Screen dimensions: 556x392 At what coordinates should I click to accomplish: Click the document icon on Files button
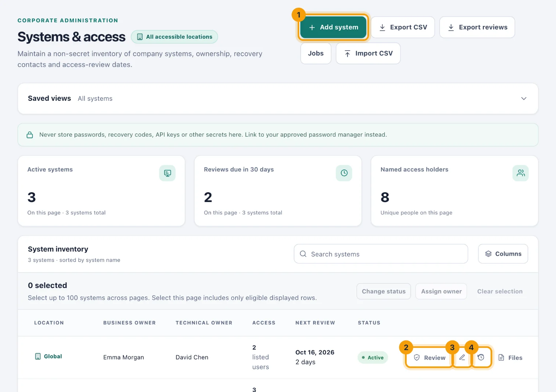(501, 358)
